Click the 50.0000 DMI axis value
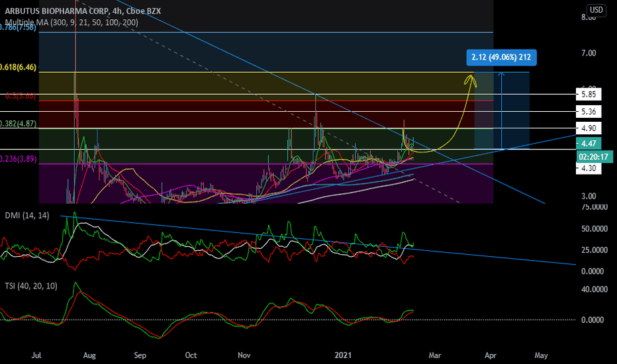Viewport: 617px width, 364px height. tap(594, 229)
